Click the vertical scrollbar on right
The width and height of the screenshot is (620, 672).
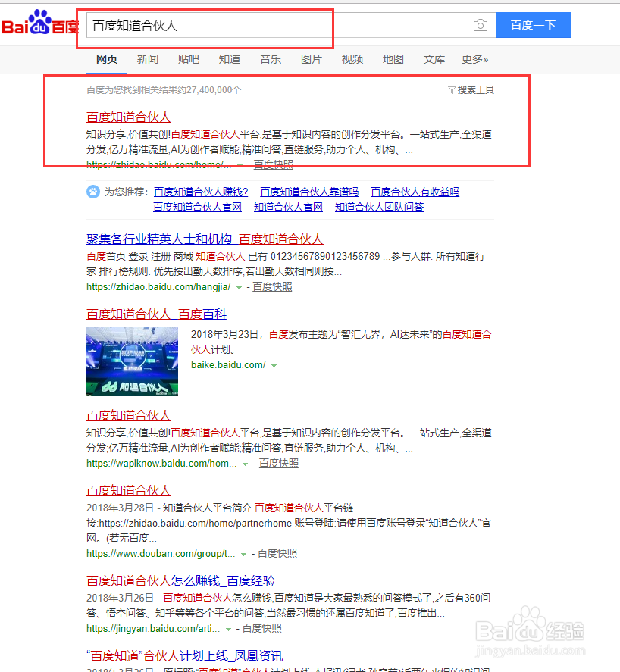609,354
